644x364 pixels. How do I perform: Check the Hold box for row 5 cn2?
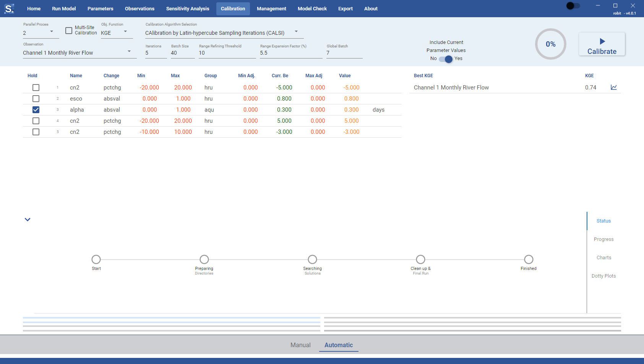point(36,132)
